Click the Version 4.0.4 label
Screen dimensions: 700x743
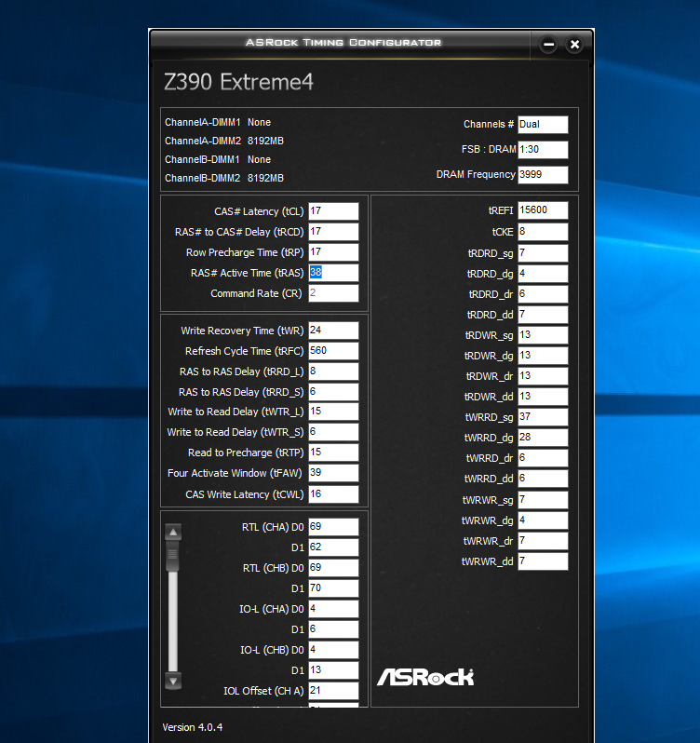pos(193,727)
